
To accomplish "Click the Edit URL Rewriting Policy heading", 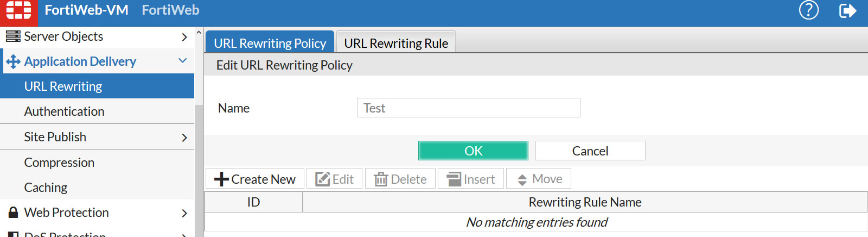I will [x=284, y=65].
